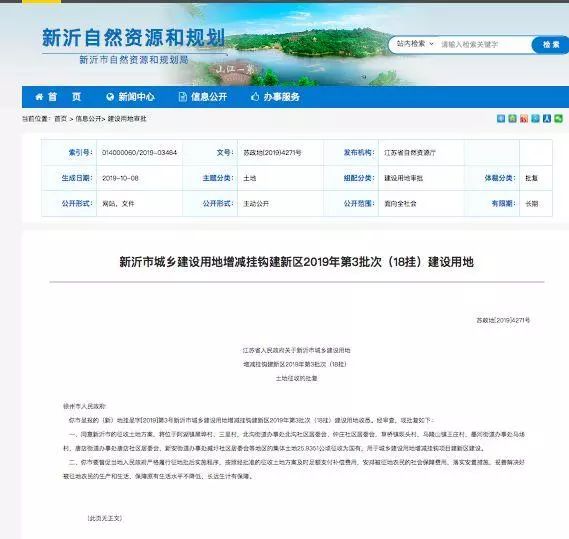Click the home icon beside 首页
This screenshot has height=539, width=569.
pos(39,97)
